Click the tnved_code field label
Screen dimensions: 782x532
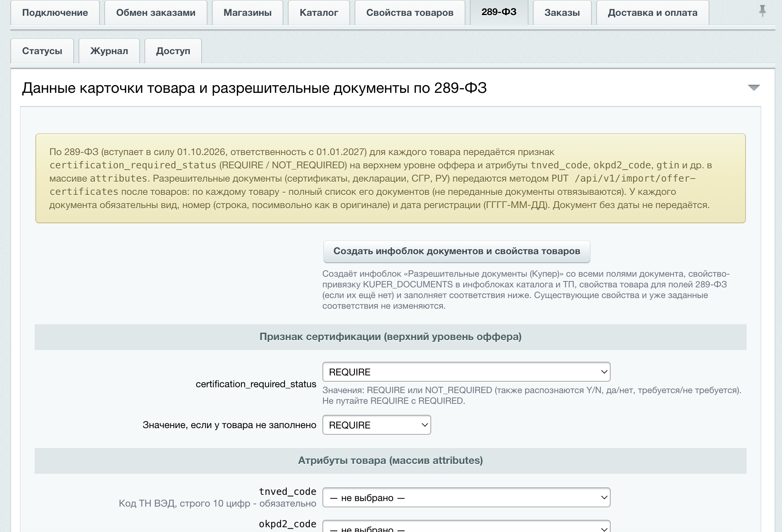(x=287, y=491)
